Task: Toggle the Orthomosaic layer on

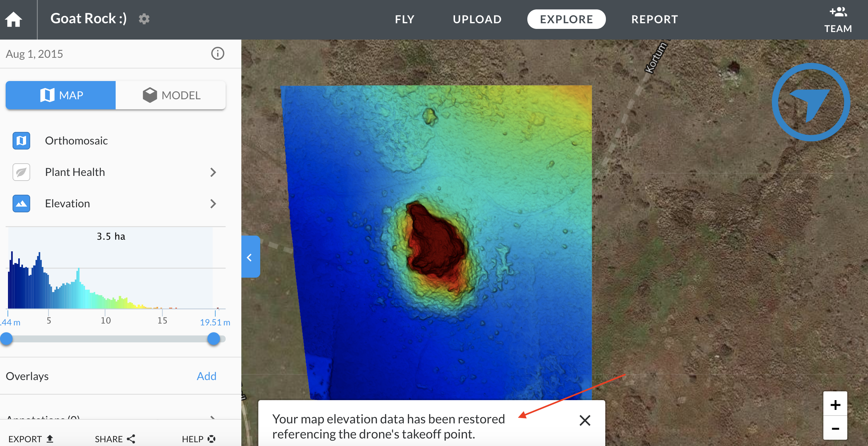Action: point(21,140)
